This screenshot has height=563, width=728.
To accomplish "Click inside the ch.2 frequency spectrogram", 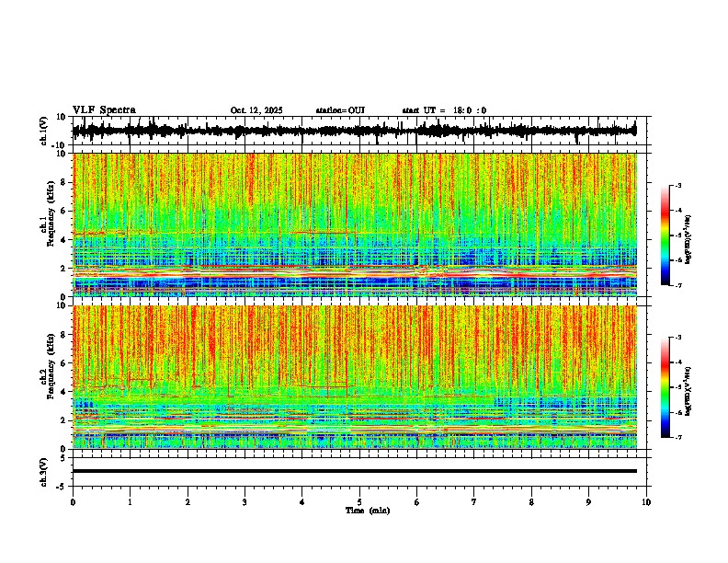I will 355,377.
